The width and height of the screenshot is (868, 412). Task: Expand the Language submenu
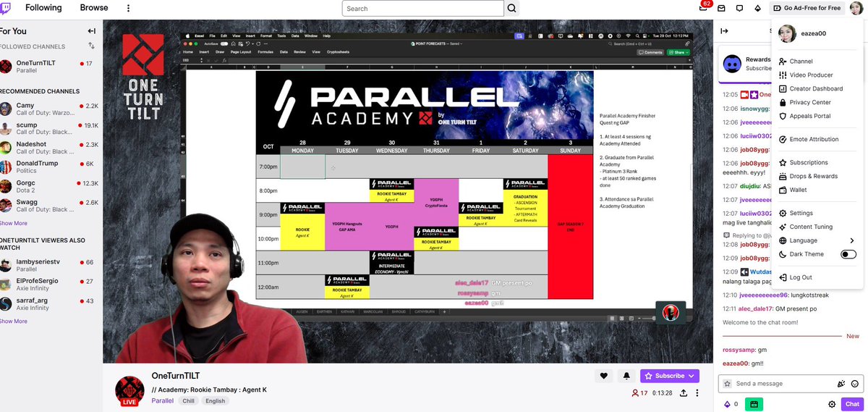[817, 241]
